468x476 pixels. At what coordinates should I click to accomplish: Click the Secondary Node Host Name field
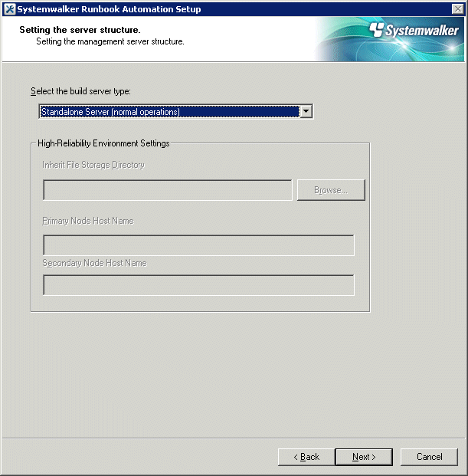(198, 285)
